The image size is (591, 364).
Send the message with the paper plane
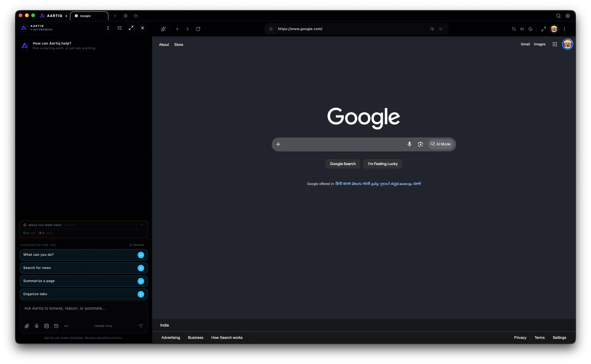click(140, 326)
